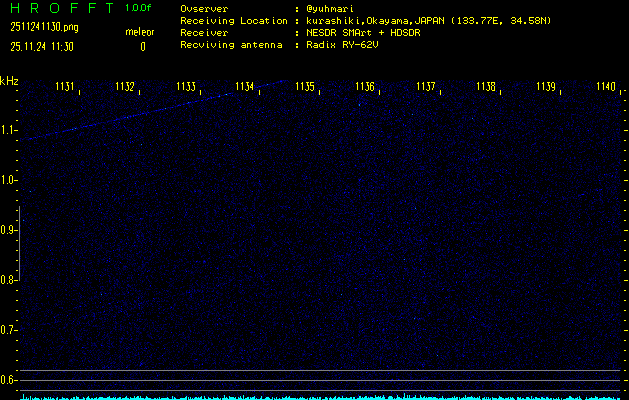Viewport: 629px width, 400px height.
Task: Select the meteor count value 0
Action: point(142,46)
